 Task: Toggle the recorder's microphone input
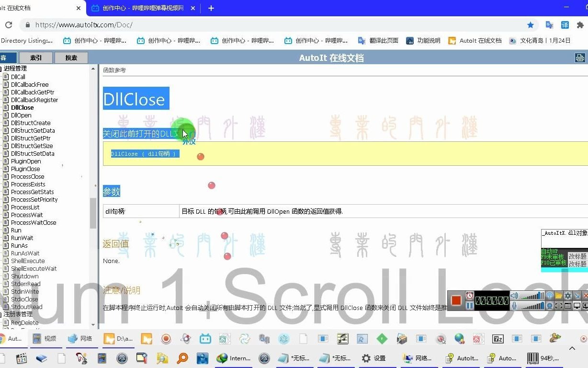point(514,306)
